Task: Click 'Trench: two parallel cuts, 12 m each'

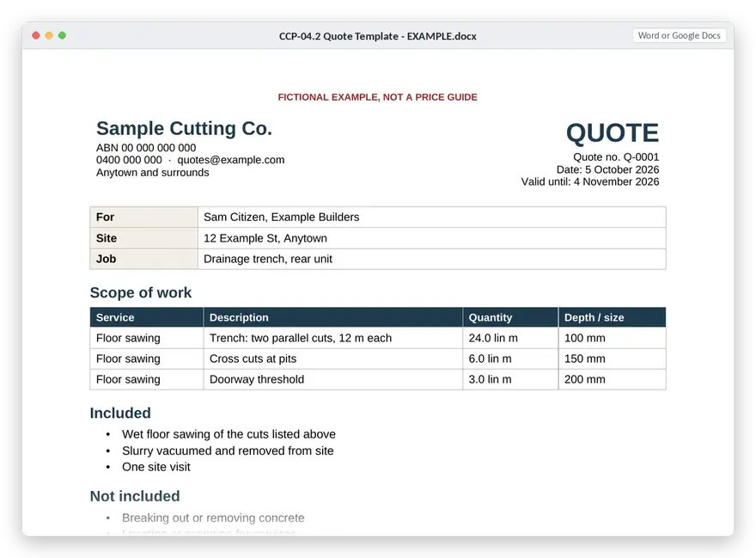Action: (x=301, y=338)
